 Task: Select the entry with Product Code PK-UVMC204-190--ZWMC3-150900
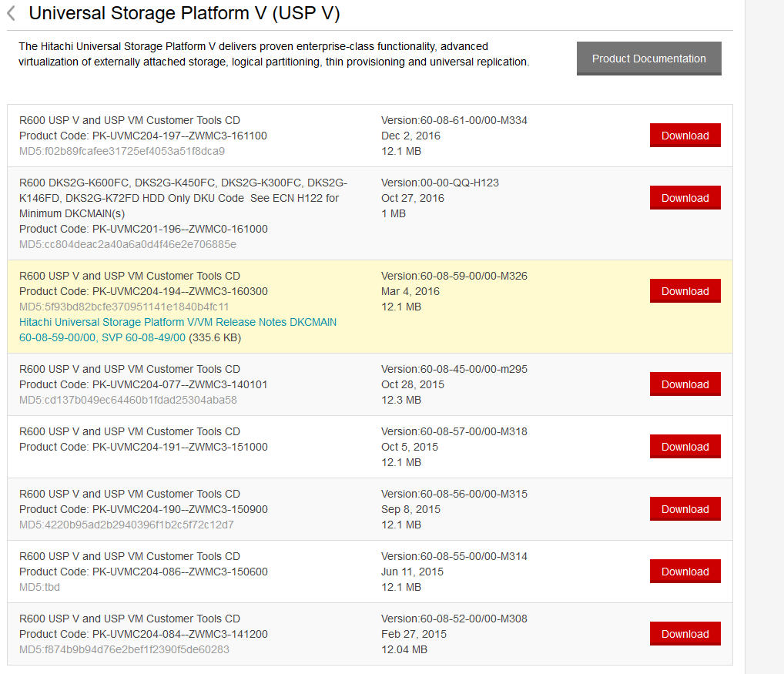(x=142, y=509)
